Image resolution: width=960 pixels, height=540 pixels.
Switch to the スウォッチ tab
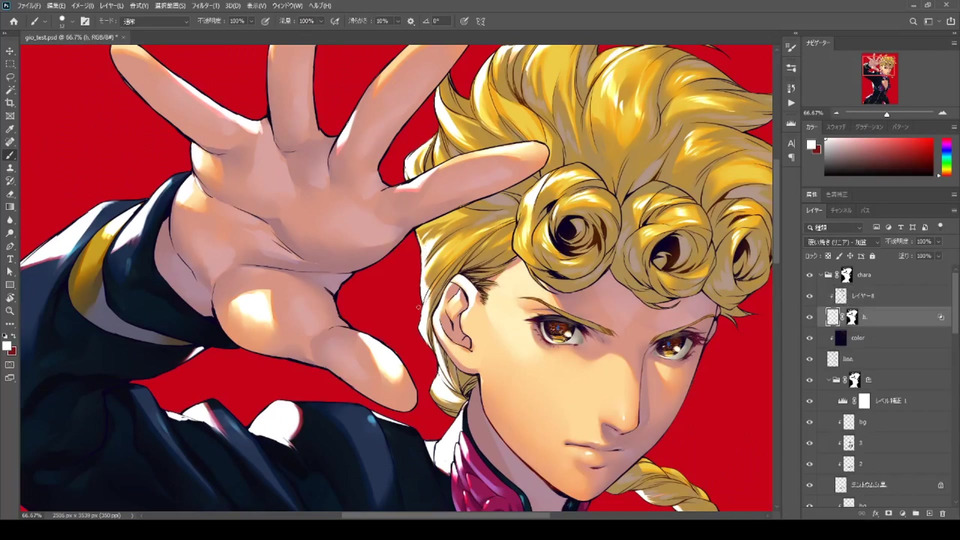click(x=836, y=127)
